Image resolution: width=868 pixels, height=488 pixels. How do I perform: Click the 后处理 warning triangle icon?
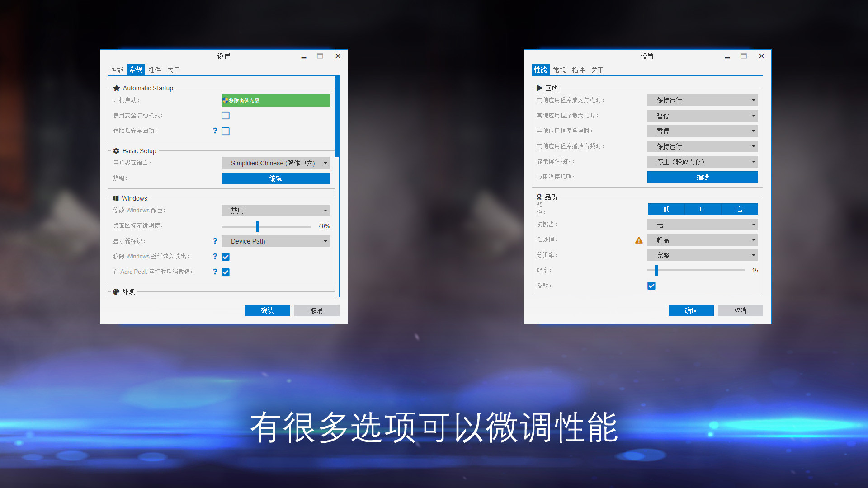[x=639, y=239]
